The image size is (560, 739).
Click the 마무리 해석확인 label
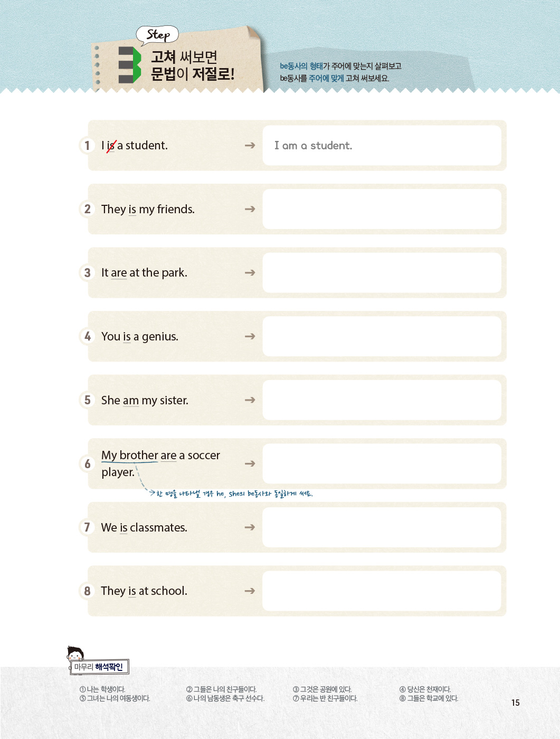pos(99,667)
